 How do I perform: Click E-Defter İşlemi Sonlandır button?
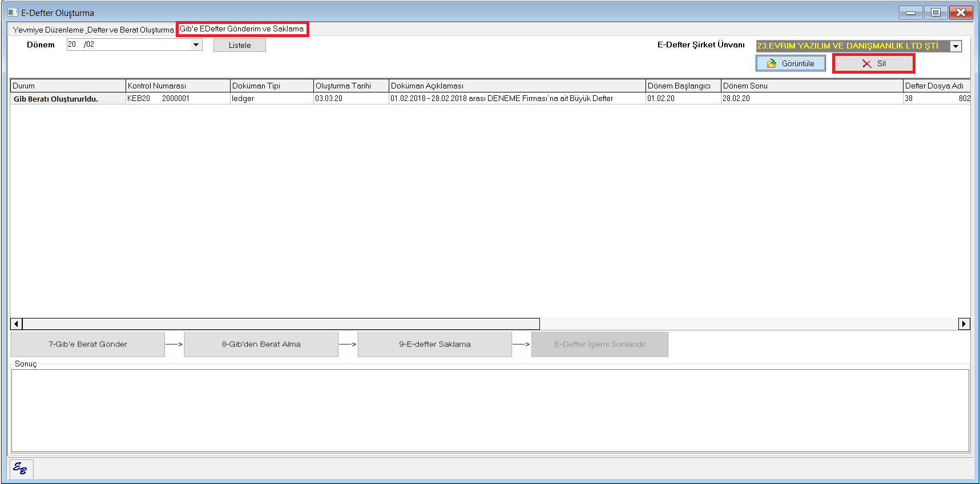599,344
